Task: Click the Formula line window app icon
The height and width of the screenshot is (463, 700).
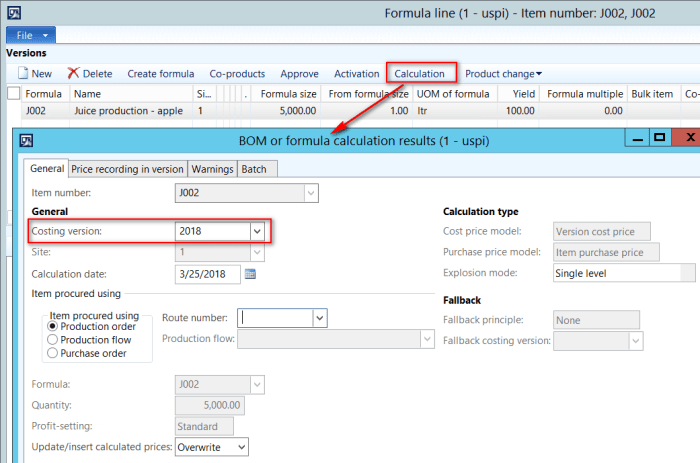Action: [16, 14]
